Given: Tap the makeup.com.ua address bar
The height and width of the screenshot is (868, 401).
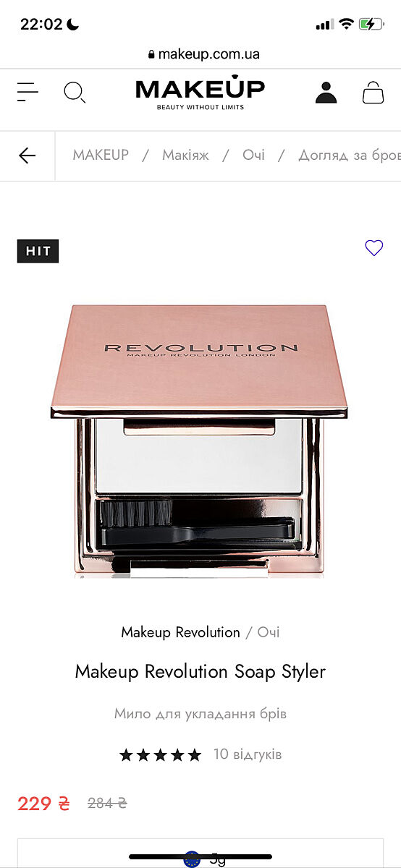Looking at the screenshot, I should point(200,54).
